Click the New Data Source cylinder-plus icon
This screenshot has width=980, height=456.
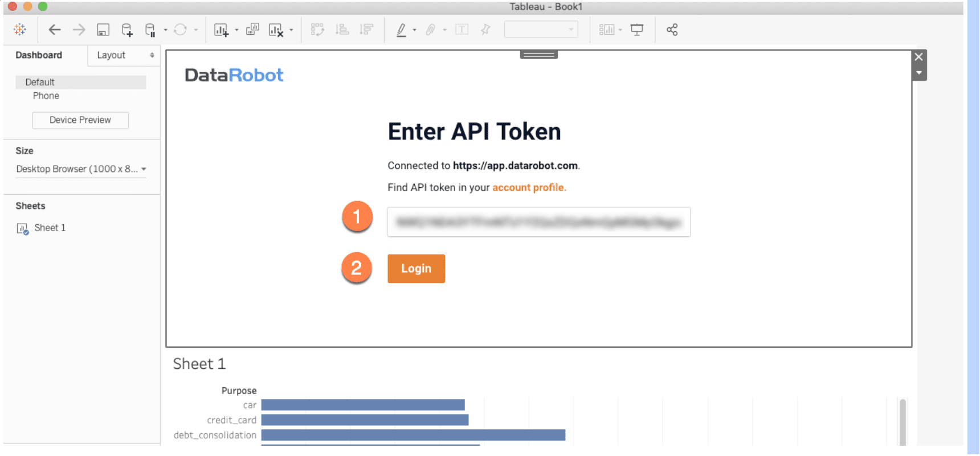point(127,30)
